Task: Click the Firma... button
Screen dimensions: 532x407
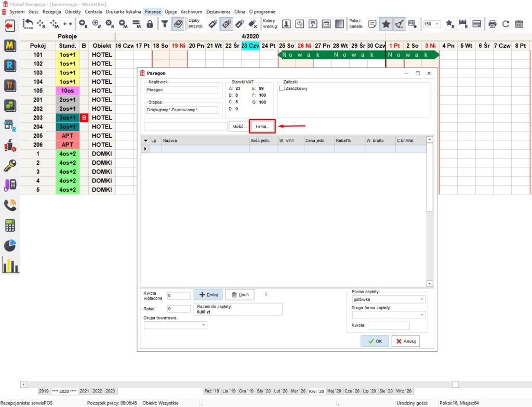Action: (x=262, y=126)
